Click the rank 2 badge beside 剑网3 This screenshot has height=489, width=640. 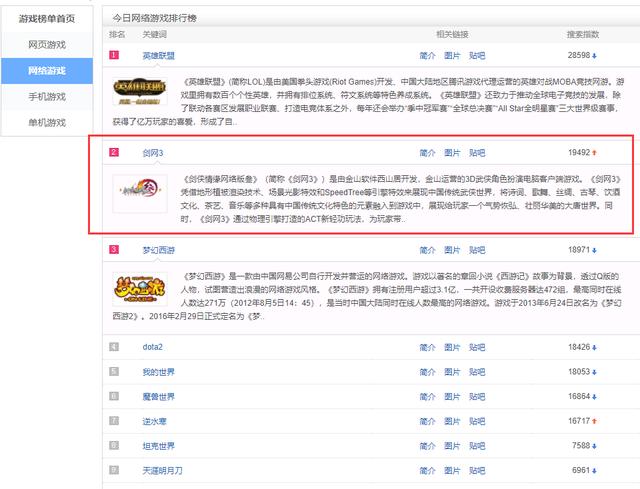[114, 153]
